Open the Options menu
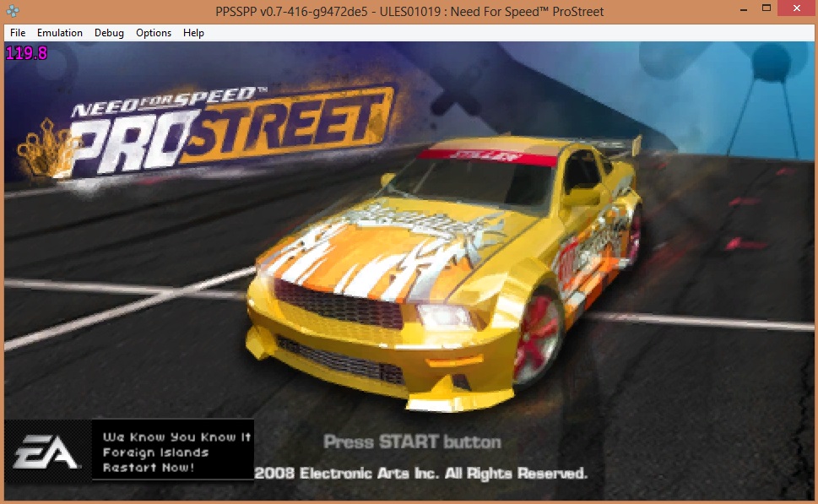 pyautogui.click(x=154, y=33)
